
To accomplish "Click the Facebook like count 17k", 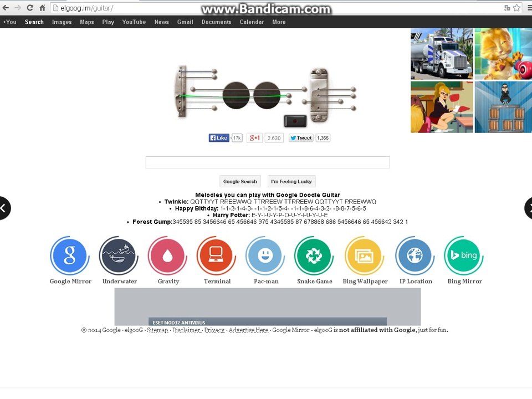I will coord(237,138).
